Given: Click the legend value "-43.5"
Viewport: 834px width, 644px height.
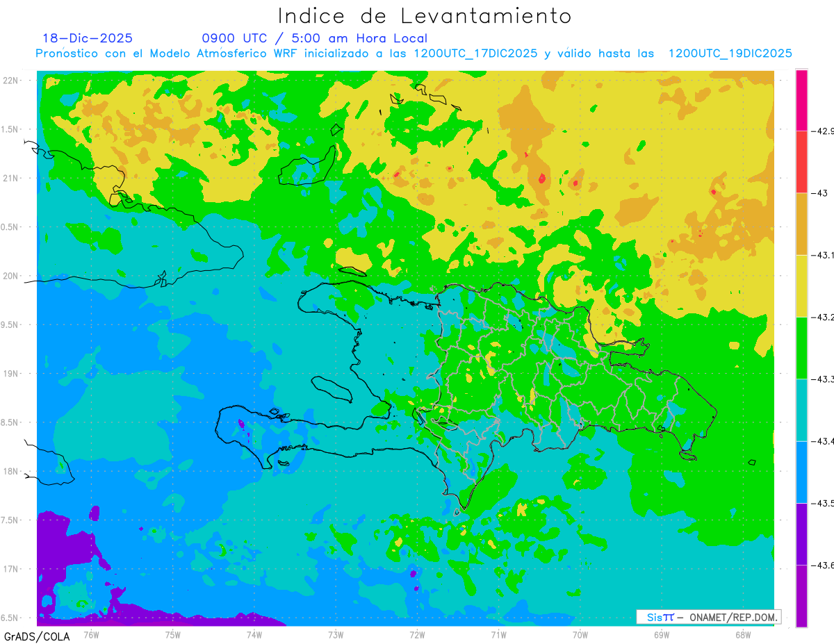Looking at the screenshot, I should [824, 503].
